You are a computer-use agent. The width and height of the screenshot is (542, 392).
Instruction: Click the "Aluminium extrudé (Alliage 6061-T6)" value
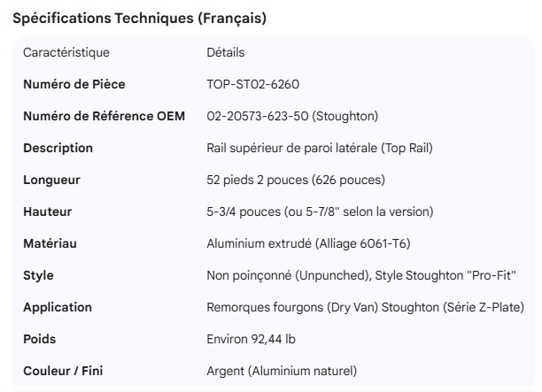pos(308,244)
